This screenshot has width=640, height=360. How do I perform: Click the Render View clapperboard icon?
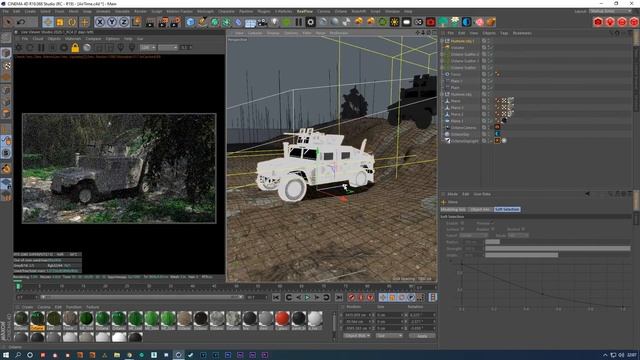[150, 22]
